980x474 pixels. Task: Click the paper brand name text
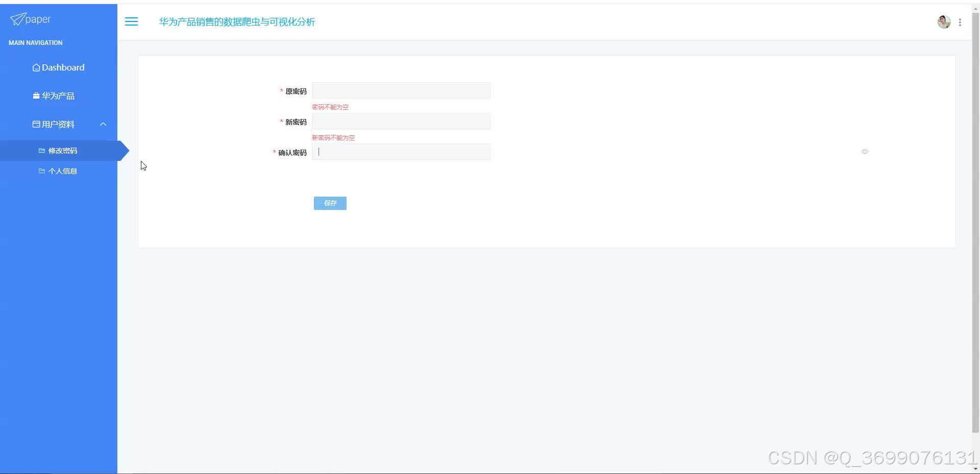pos(38,19)
